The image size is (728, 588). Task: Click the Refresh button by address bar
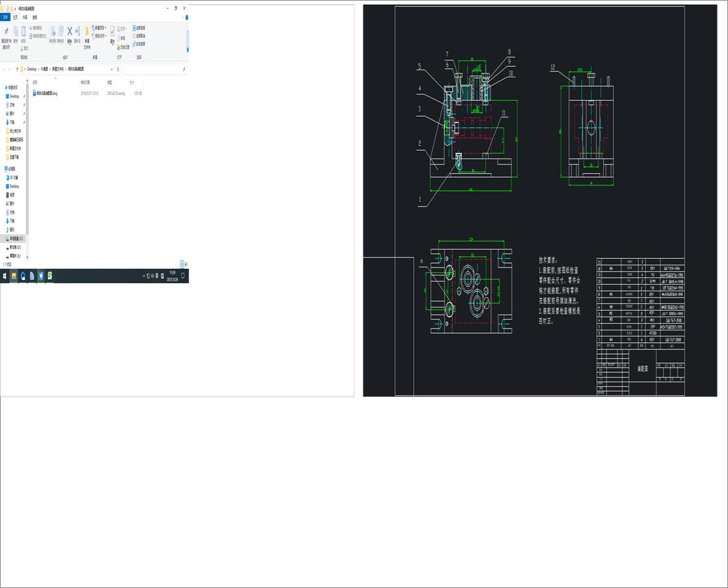pyautogui.click(x=118, y=69)
